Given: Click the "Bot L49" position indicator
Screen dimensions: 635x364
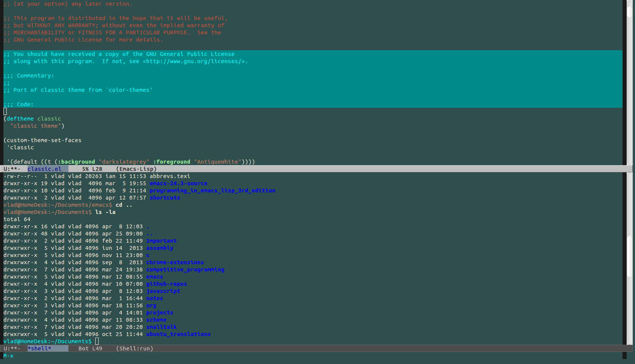Looking at the screenshot, I should click(90, 349).
